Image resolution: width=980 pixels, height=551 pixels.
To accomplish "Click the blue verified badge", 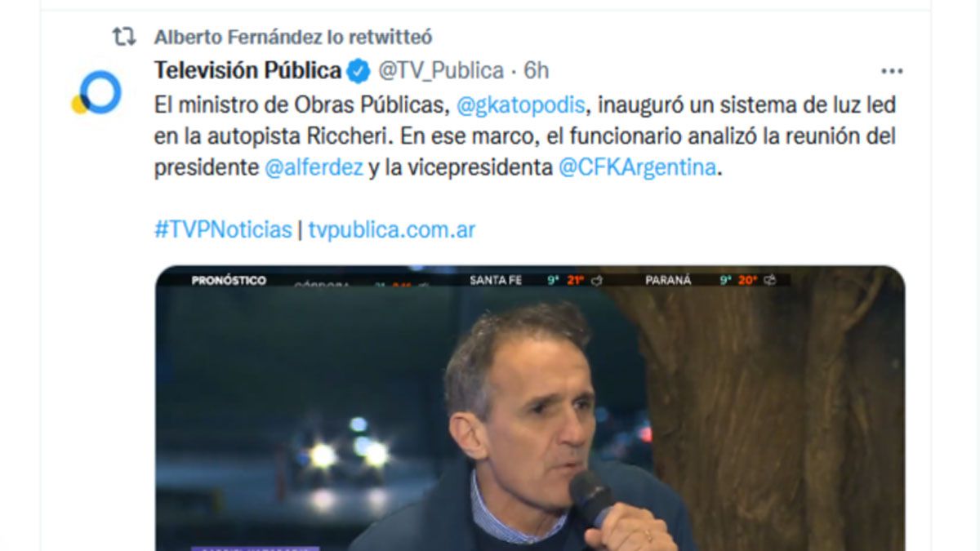I will [x=359, y=71].
